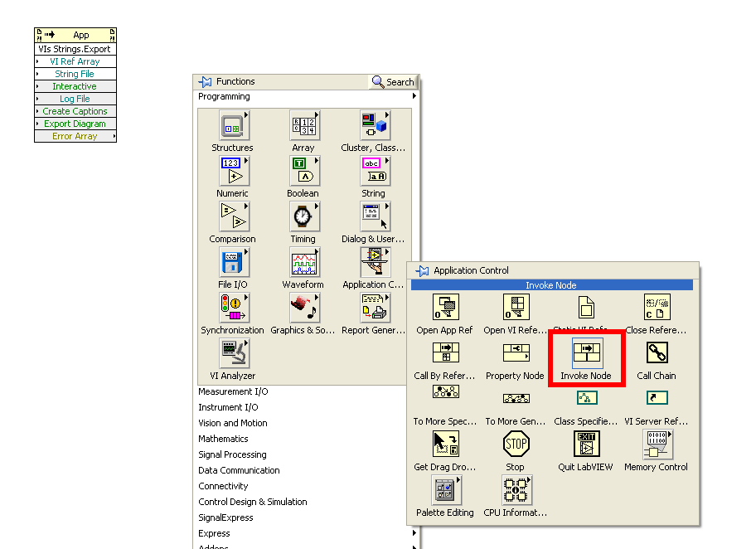This screenshot has width=756, height=549.
Task: Select the VI Ref Array input terminal
Action: (75, 61)
